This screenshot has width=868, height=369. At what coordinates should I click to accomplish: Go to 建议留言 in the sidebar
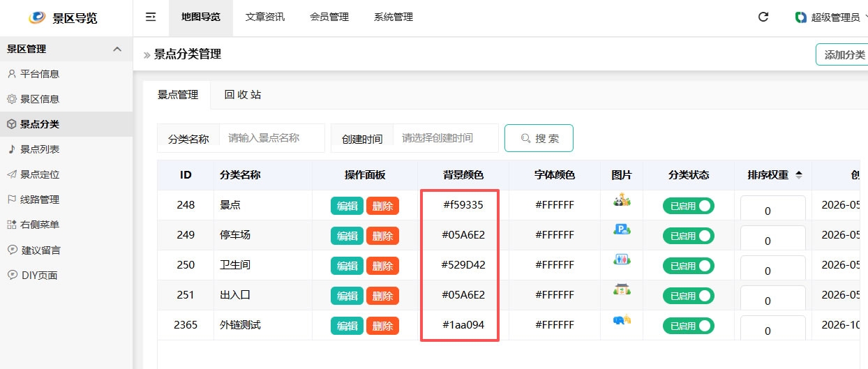(x=66, y=250)
